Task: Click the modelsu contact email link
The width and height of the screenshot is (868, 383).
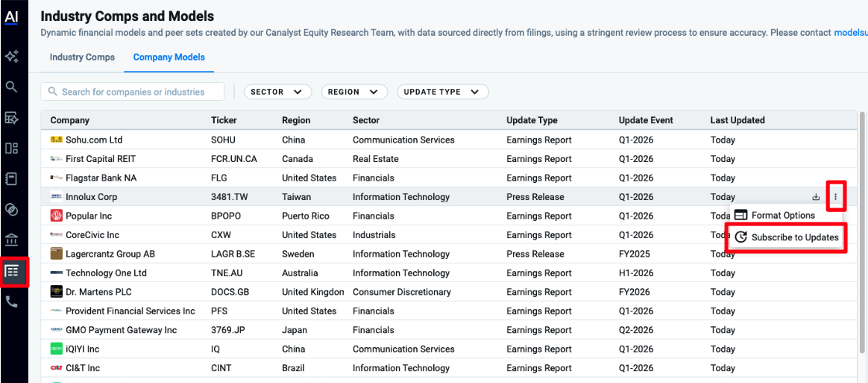Action: pos(851,33)
